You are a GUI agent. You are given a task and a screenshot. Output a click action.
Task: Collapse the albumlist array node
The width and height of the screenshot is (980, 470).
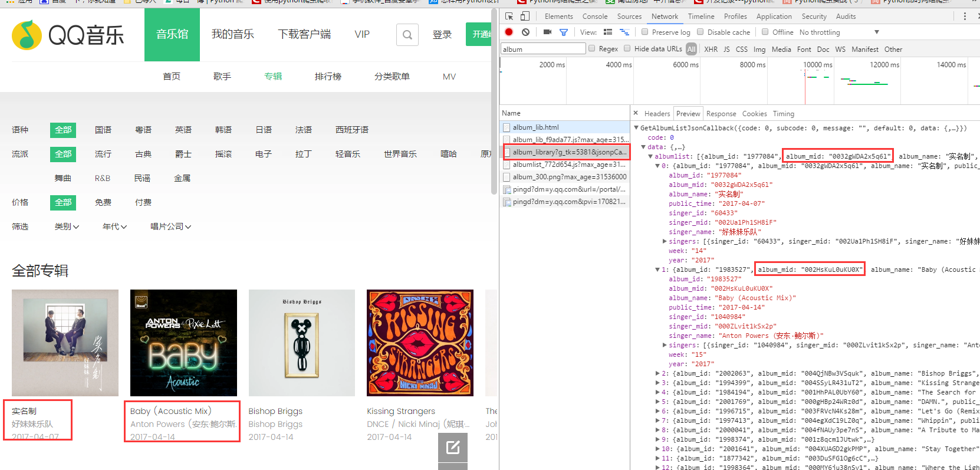pos(650,156)
